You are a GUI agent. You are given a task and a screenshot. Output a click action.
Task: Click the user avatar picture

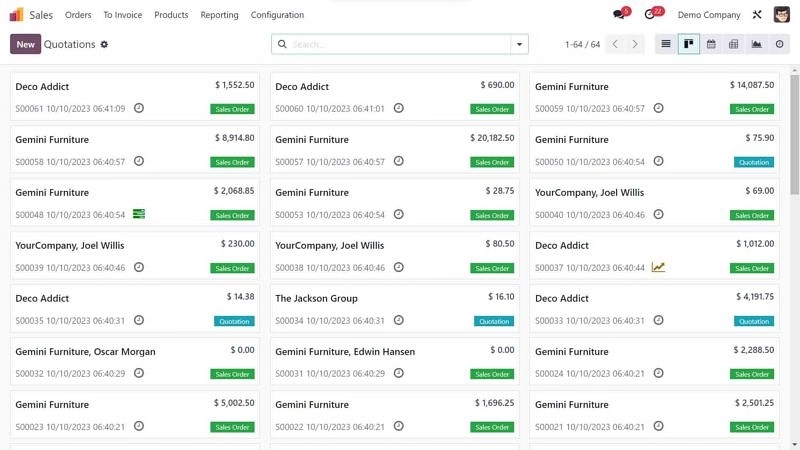pyautogui.click(x=782, y=15)
